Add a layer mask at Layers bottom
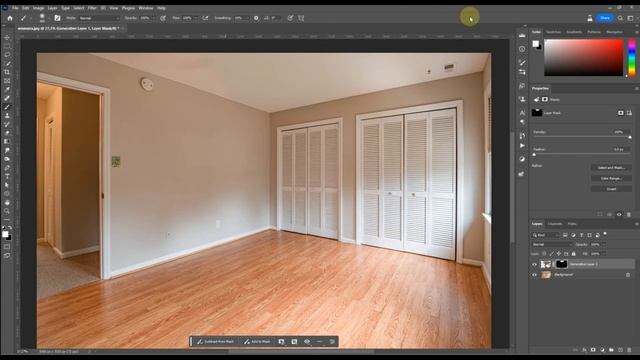 tap(593, 350)
